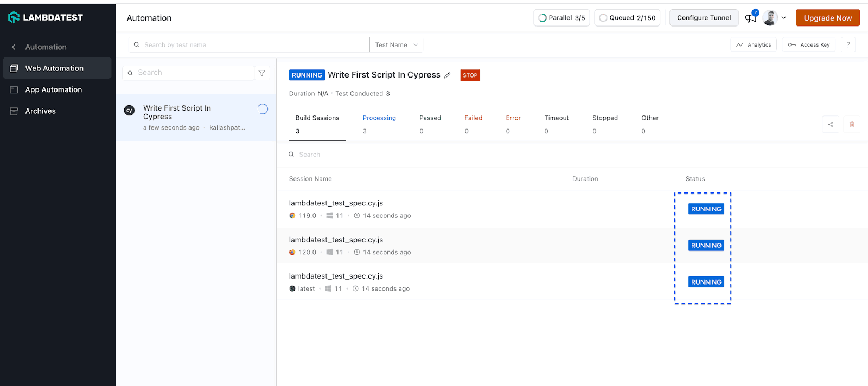The height and width of the screenshot is (386, 868).
Task: Click the Configure Tunnel button
Action: pos(704,18)
